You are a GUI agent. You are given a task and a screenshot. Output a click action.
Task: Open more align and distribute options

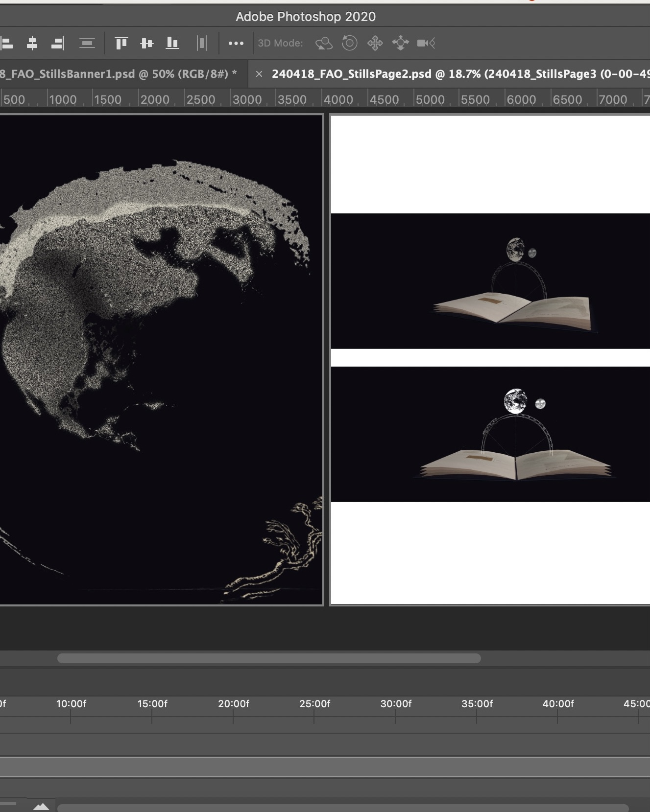[236, 43]
